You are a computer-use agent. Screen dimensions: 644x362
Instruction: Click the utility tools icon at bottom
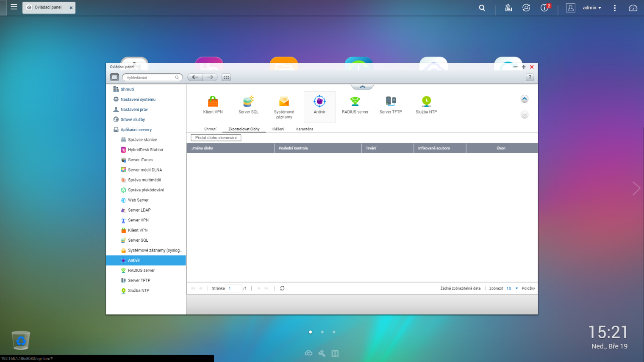point(322,353)
